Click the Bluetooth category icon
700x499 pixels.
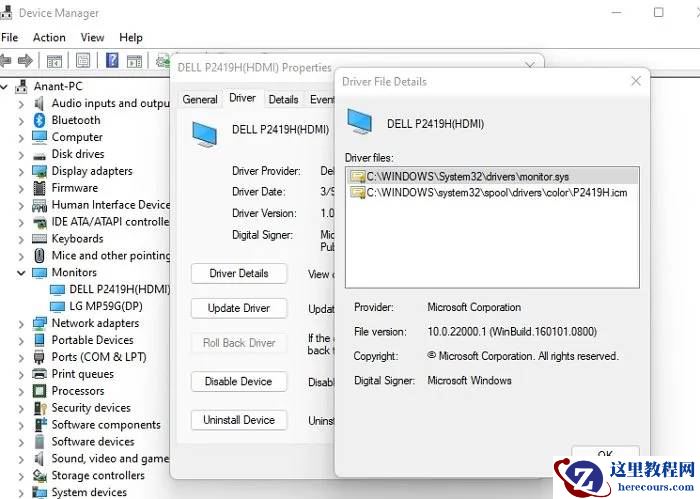39,120
